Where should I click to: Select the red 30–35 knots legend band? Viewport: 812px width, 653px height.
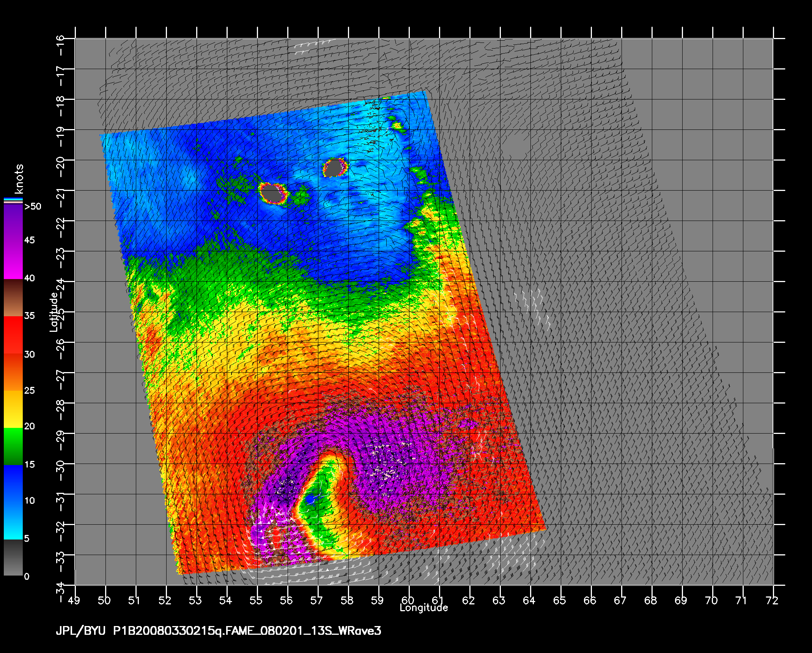[x=13, y=335]
